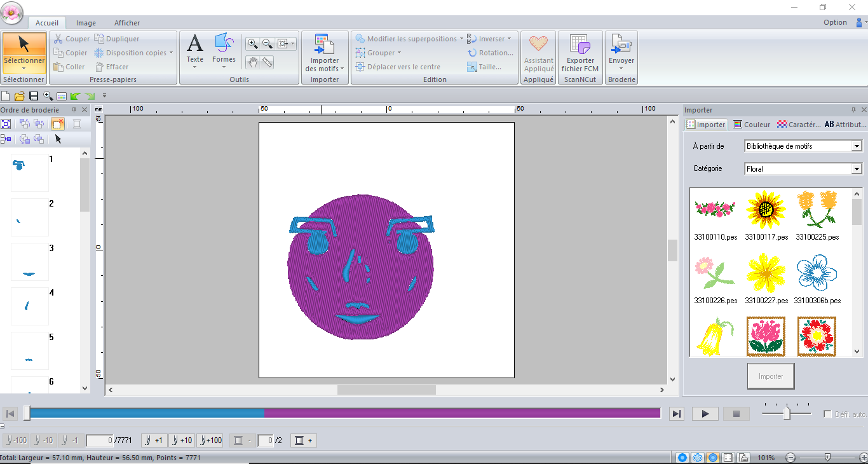Click the Save floppy disk icon

34,96
